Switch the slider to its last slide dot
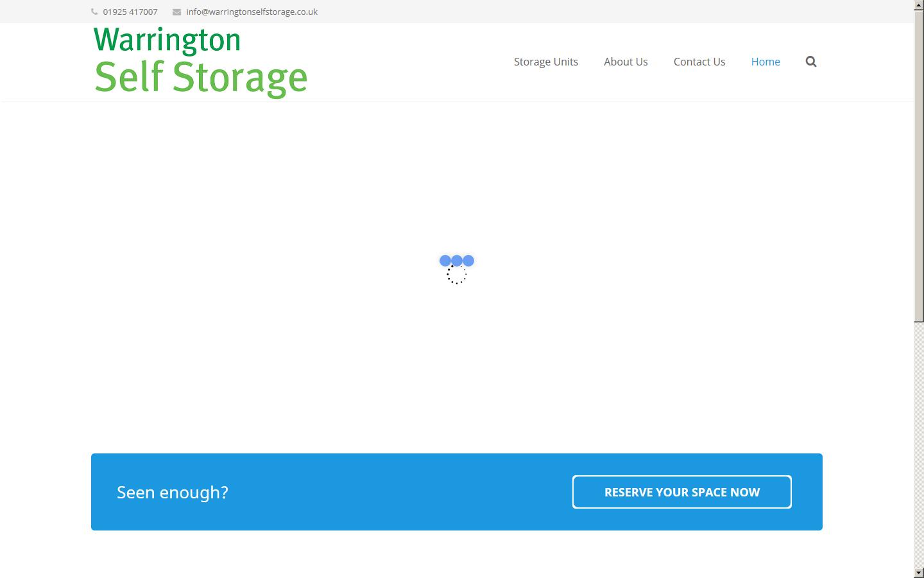Image resolution: width=924 pixels, height=578 pixels. tap(469, 260)
